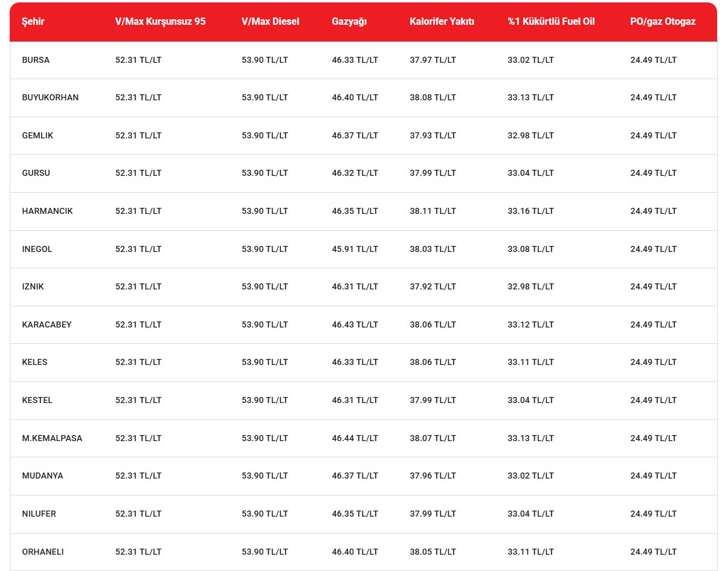
Task: Click GURSU's Gazyağı price 46.32
Action: click(x=355, y=173)
